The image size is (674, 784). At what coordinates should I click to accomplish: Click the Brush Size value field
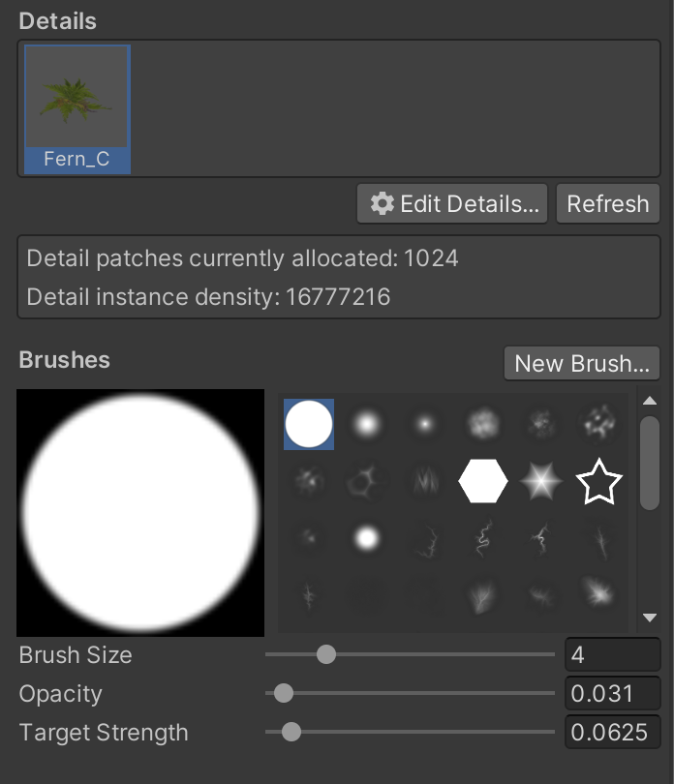[612, 655]
